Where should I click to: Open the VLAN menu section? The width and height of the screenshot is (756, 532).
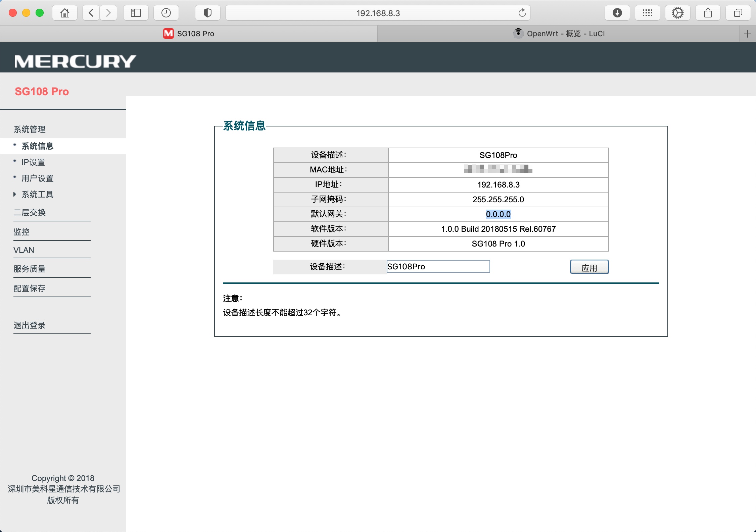[23, 250]
